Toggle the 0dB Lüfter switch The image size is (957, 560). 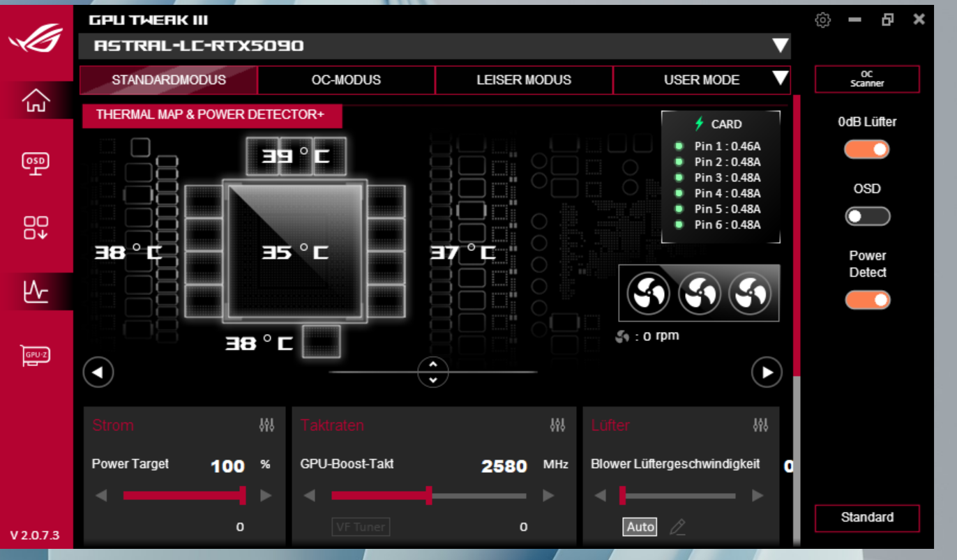pos(867,149)
